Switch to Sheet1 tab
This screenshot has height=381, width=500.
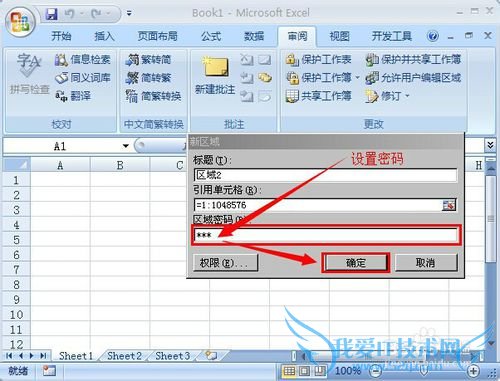click(76, 356)
